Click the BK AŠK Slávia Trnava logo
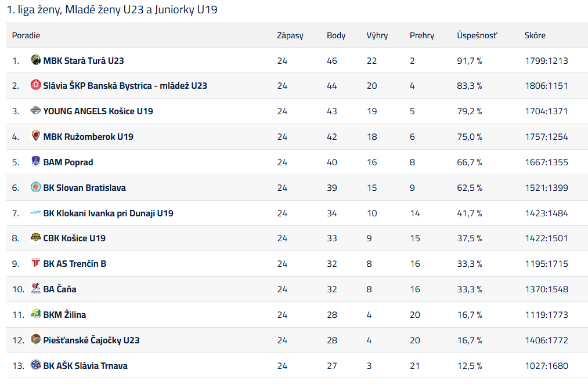Image resolution: width=588 pixels, height=388 pixels. point(36,365)
